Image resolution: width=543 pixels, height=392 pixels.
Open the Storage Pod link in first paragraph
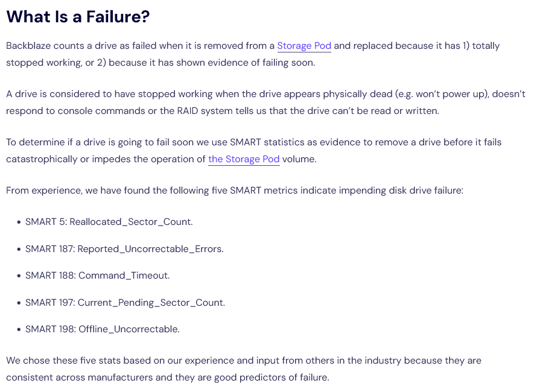click(x=303, y=46)
